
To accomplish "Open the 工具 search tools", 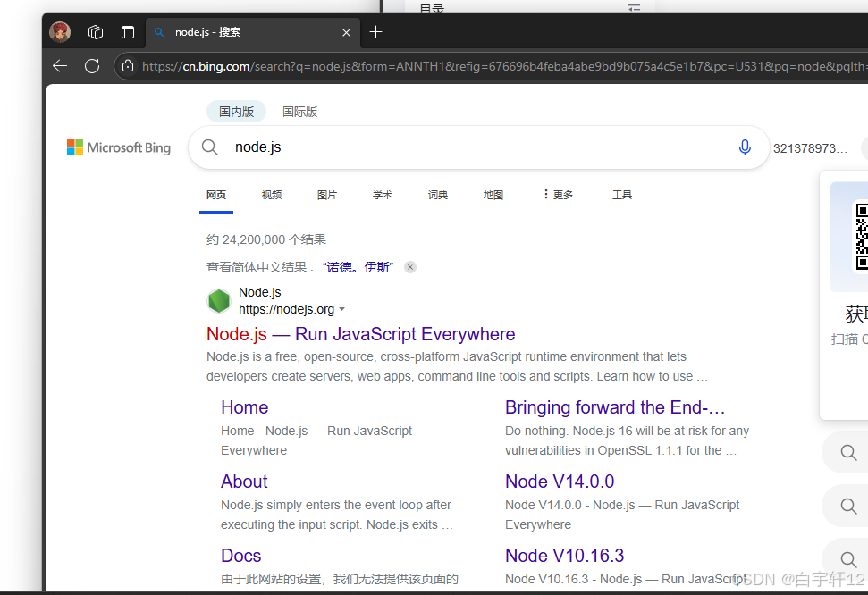I will [x=621, y=195].
